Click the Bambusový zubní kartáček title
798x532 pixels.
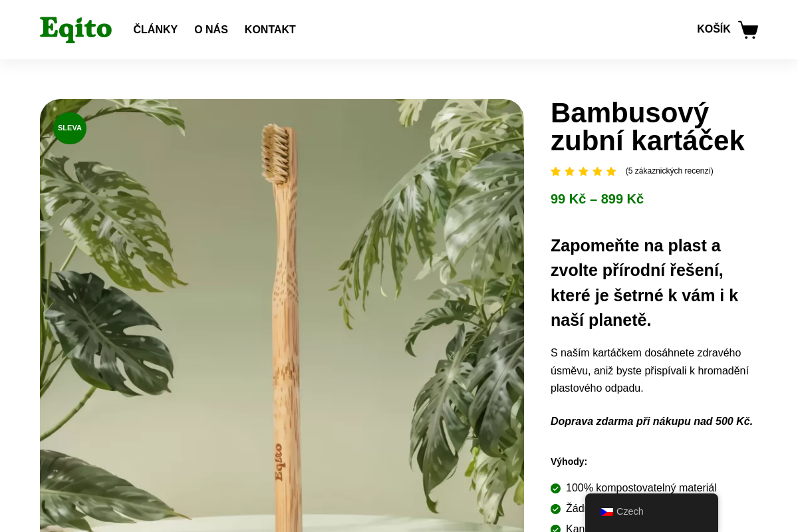pyautogui.click(x=648, y=126)
